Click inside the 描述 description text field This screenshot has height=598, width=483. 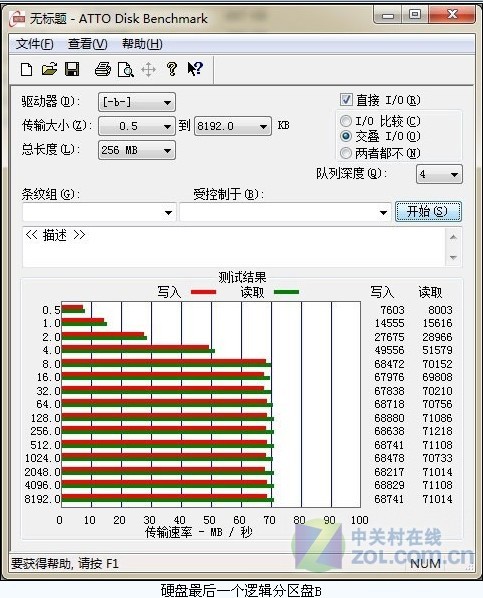point(234,247)
